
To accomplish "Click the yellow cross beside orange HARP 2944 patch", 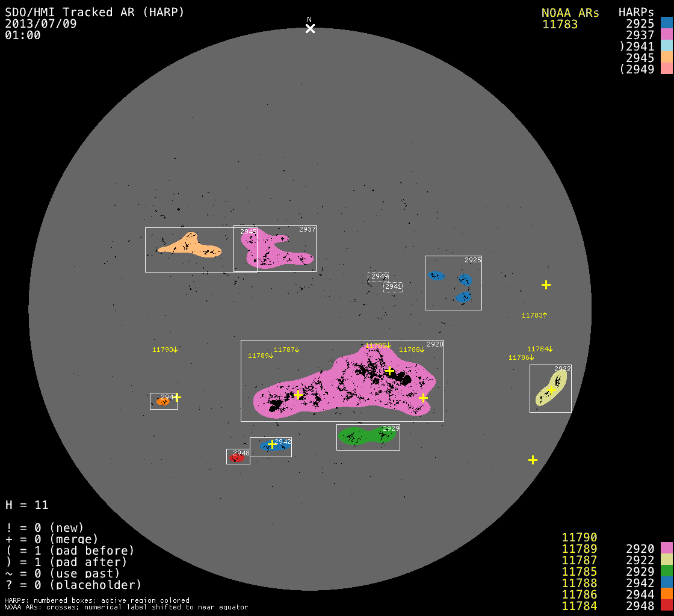I will point(176,397).
